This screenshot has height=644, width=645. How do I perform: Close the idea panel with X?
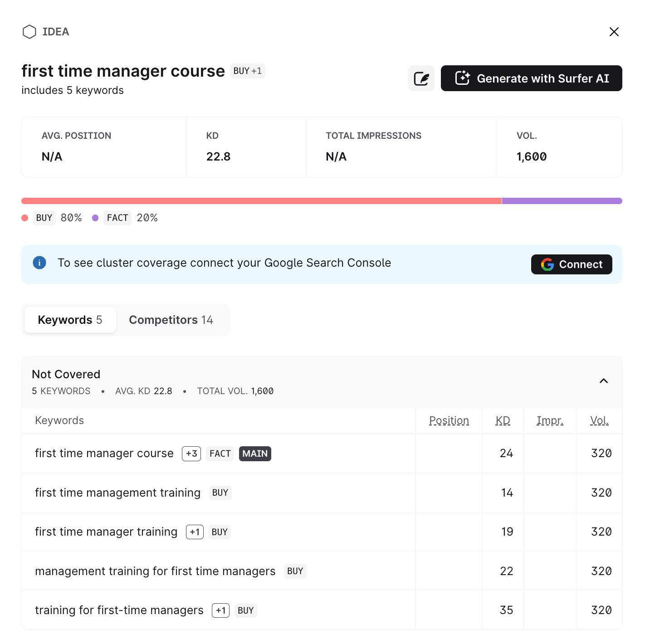(x=614, y=32)
